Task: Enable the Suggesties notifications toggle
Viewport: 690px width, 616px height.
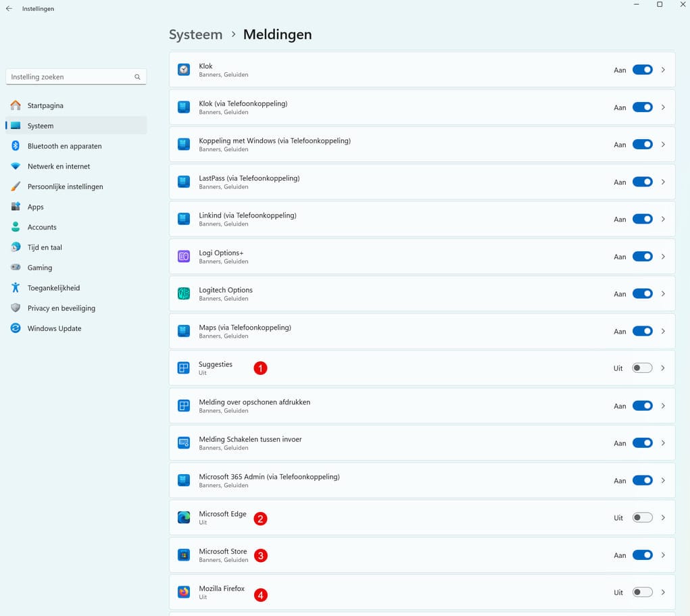Action: click(643, 368)
